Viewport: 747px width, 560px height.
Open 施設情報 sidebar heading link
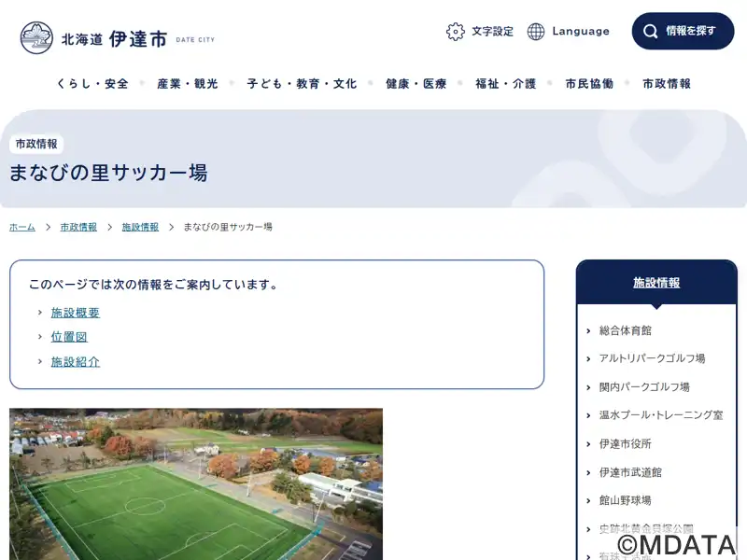coord(656,283)
